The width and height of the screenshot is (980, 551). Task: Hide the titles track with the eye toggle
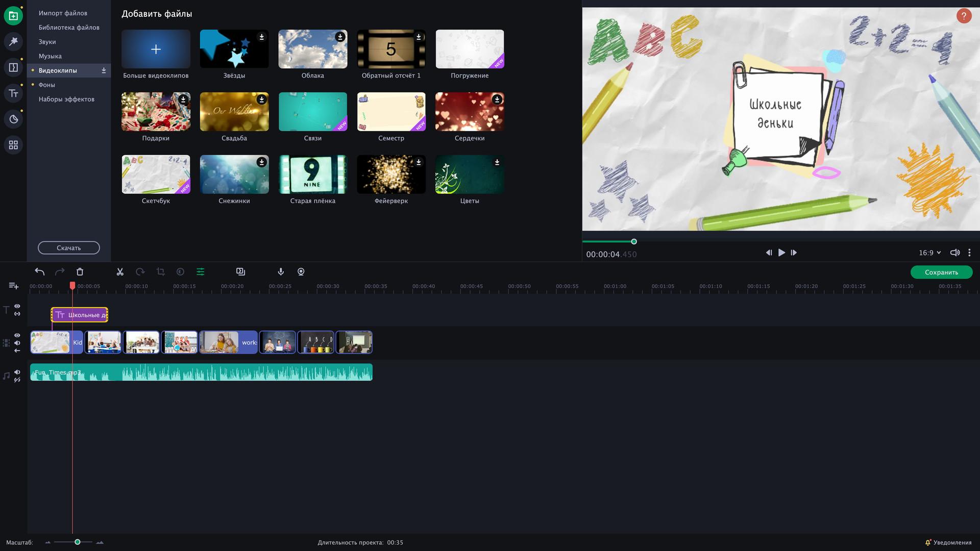(x=17, y=306)
